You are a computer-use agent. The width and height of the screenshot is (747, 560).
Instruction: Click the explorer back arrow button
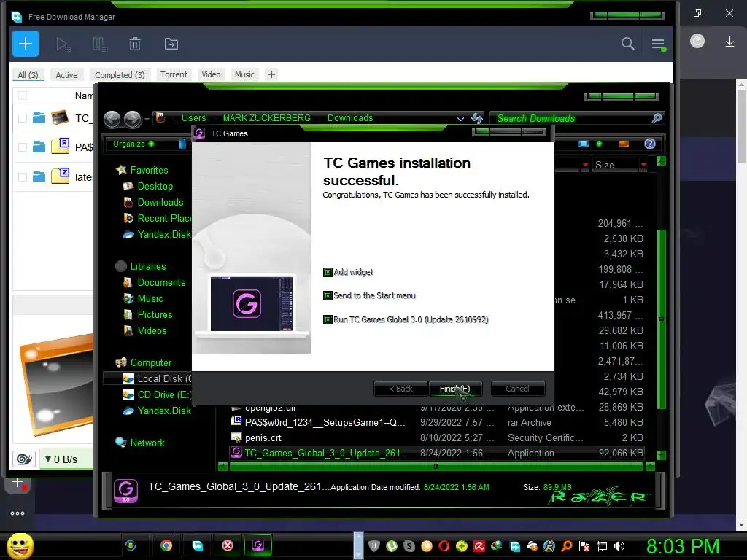pyautogui.click(x=112, y=119)
